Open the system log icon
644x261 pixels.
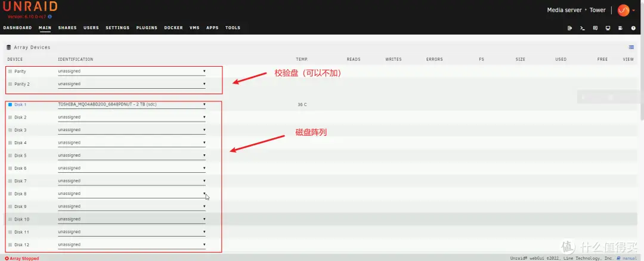620,28
